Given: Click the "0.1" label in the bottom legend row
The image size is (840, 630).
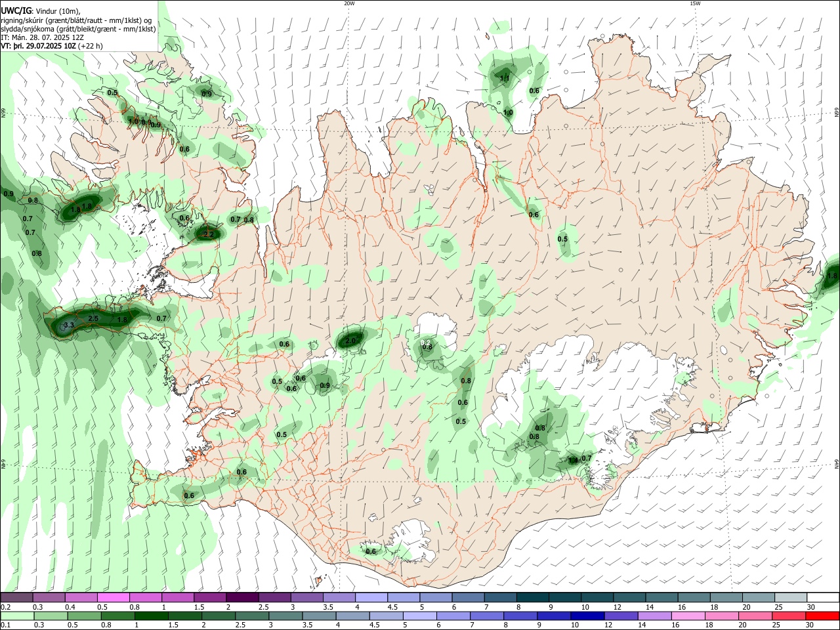Looking at the screenshot, I should pos(6,625).
